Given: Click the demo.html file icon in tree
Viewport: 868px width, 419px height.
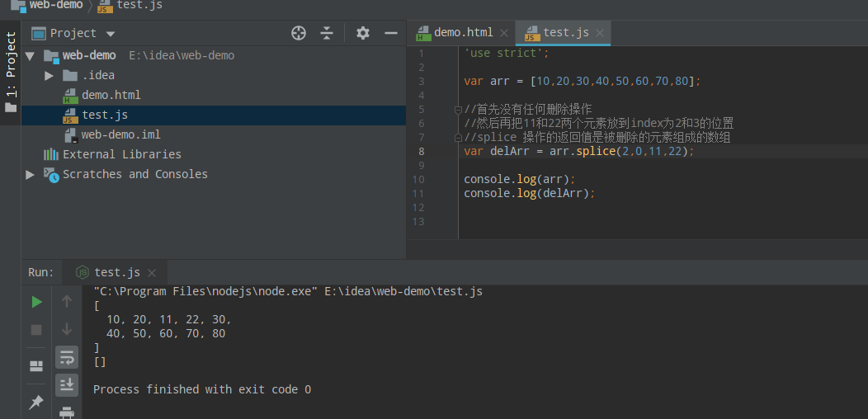Looking at the screenshot, I should tap(70, 96).
